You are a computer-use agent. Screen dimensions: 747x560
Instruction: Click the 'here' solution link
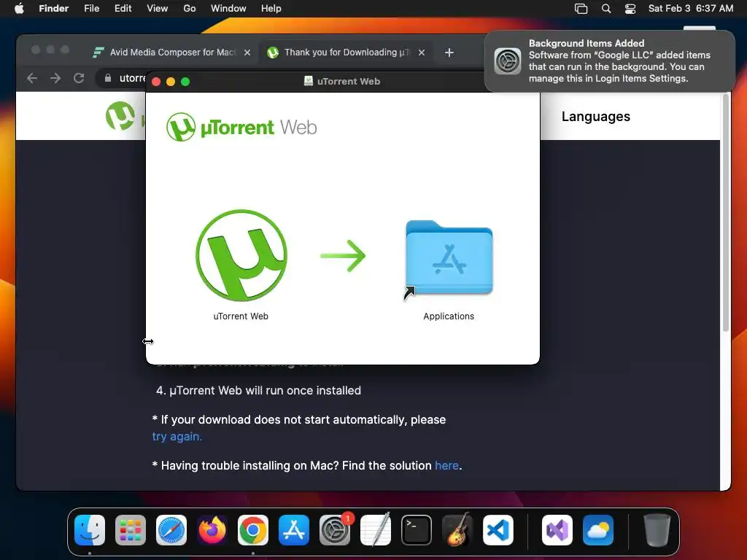click(447, 465)
